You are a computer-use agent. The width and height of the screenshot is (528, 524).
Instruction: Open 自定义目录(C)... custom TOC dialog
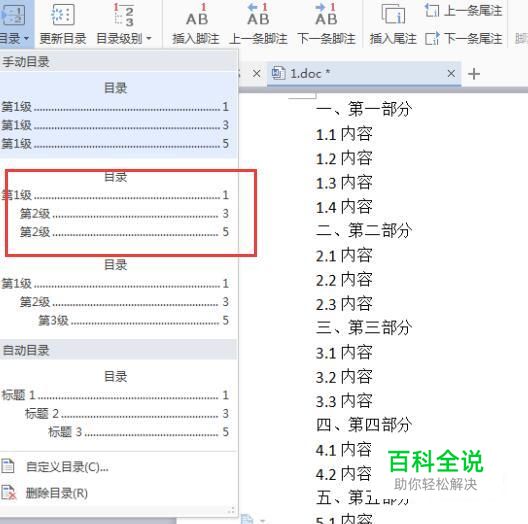point(67,467)
